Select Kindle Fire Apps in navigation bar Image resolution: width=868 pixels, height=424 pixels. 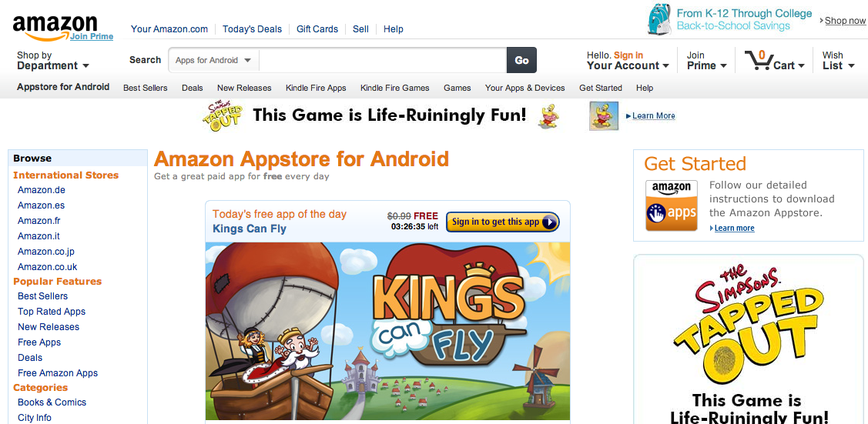point(316,88)
